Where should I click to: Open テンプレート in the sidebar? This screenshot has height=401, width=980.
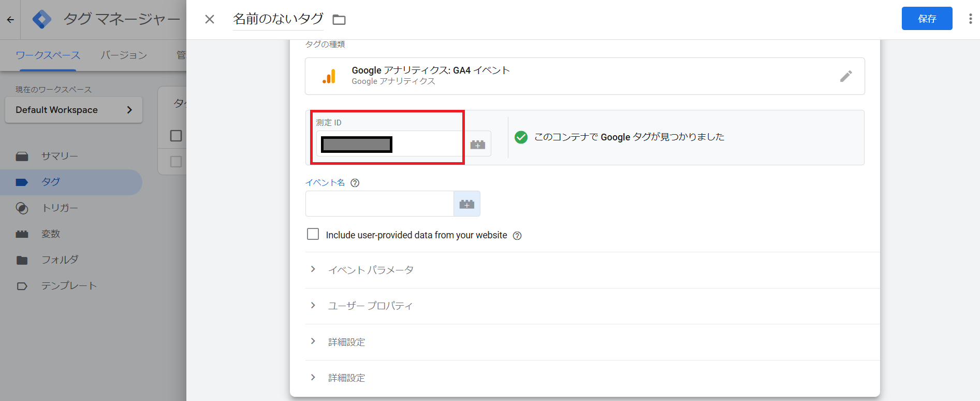click(71, 285)
